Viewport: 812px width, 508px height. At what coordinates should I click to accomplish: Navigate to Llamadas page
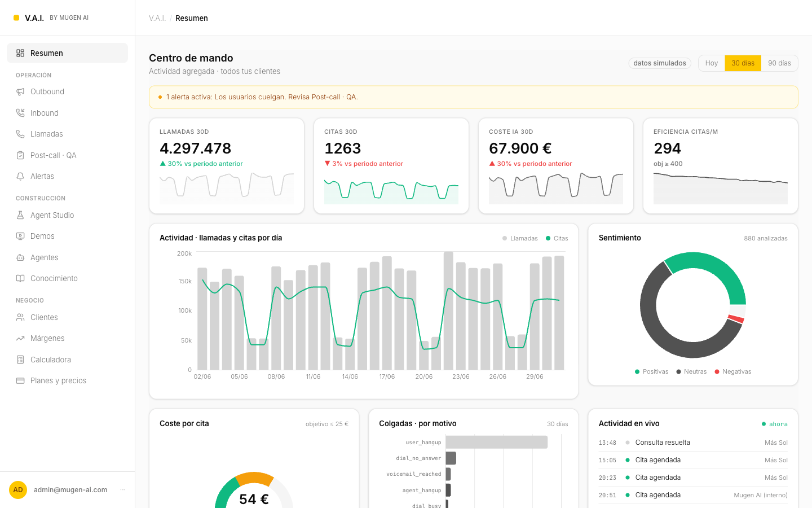pos(67,134)
